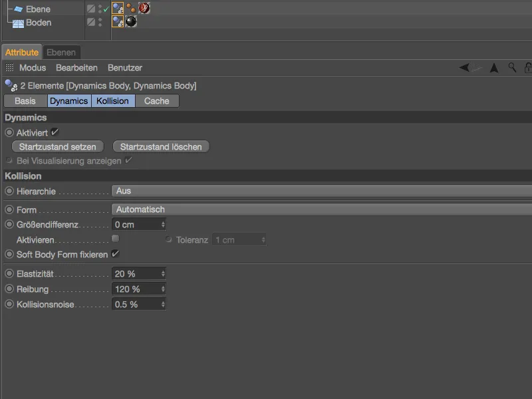Click the Kollisionsnoise keyframe circle
This screenshot has height=399, width=532.
click(x=9, y=304)
